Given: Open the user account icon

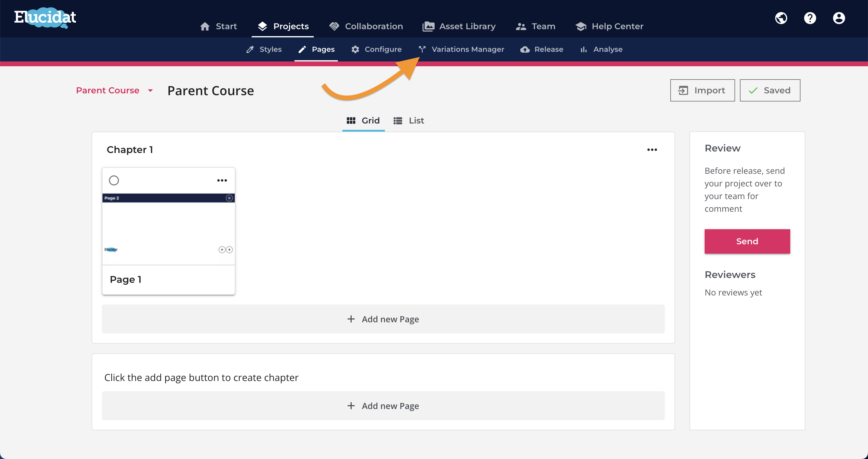Looking at the screenshot, I should point(839,18).
